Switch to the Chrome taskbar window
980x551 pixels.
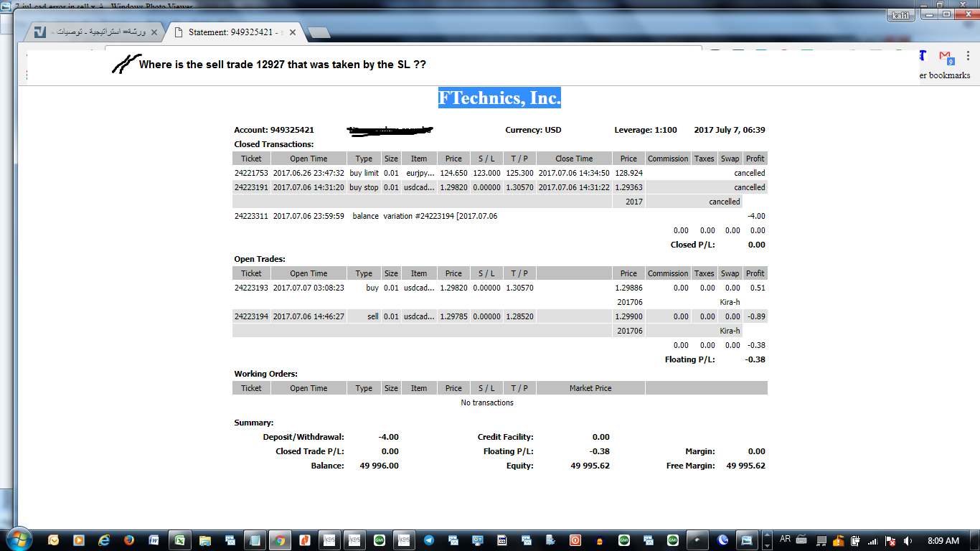coord(279,540)
